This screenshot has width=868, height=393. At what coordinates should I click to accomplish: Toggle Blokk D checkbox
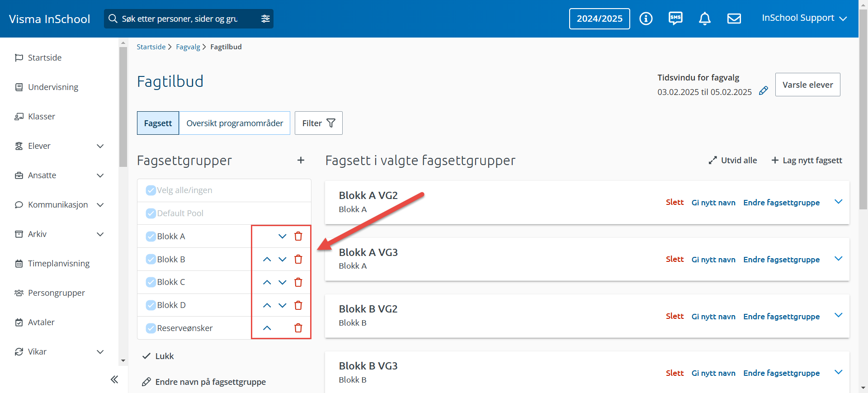point(151,305)
